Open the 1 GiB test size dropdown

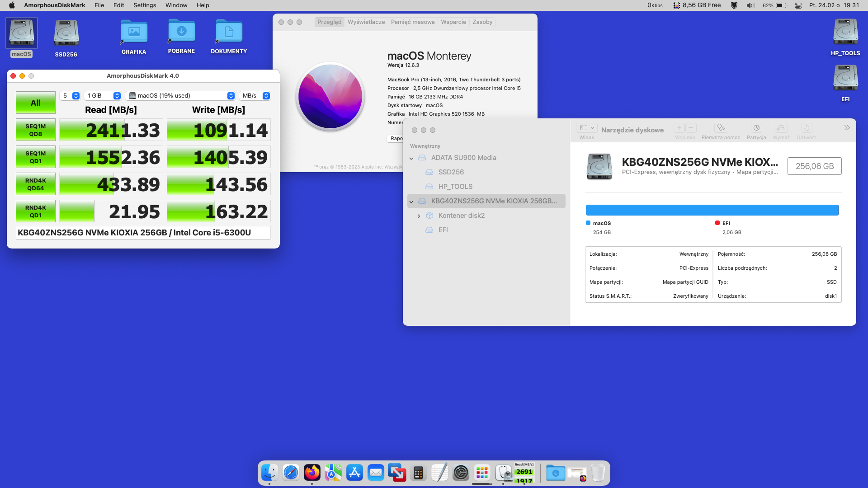[103, 96]
